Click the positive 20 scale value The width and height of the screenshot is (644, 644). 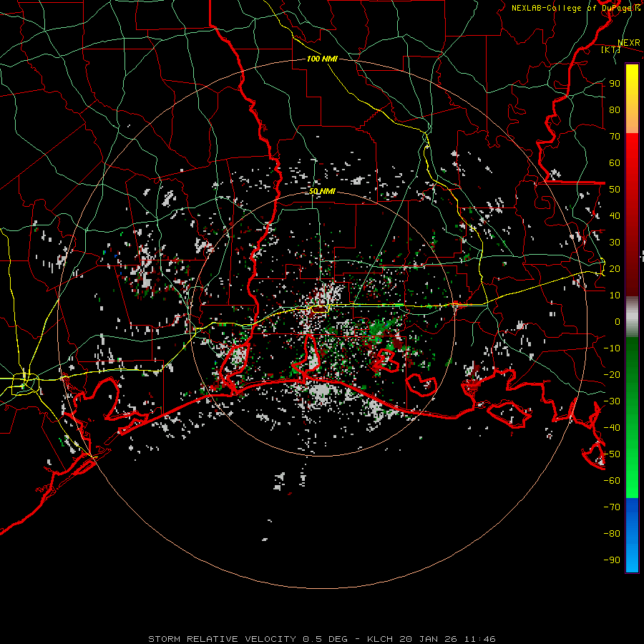[x=615, y=268]
